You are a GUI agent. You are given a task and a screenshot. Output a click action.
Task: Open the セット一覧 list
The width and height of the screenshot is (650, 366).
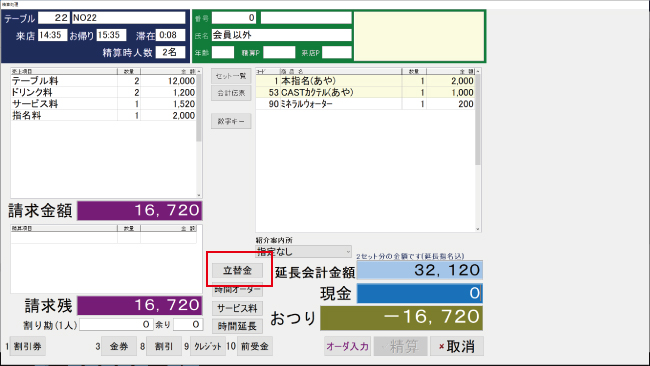(231, 76)
